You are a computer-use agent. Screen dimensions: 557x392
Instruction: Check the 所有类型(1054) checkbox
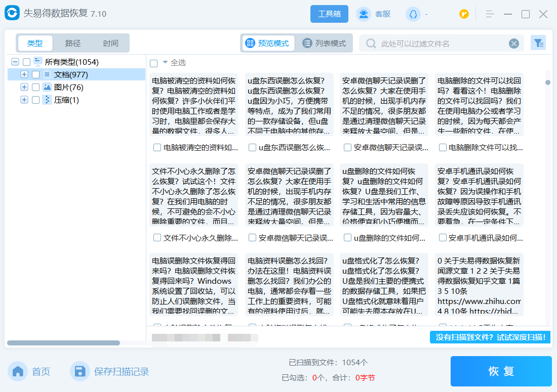[27, 62]
